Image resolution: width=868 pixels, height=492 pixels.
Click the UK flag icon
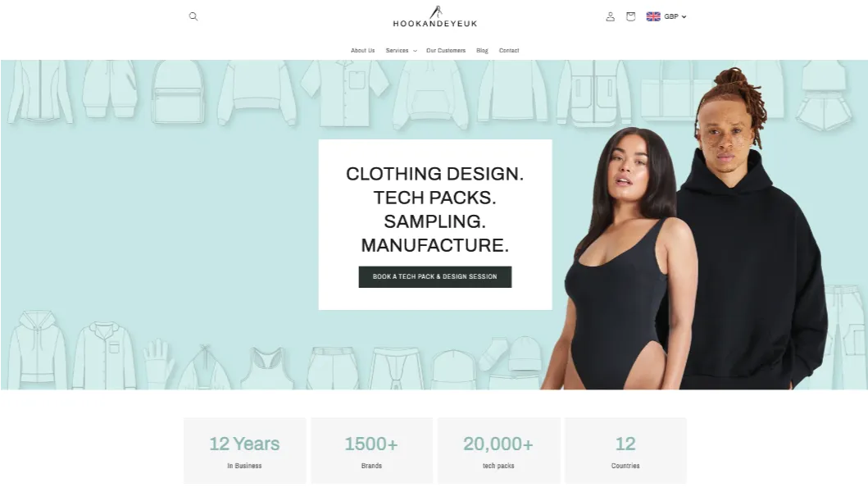pyautogui.click(x=653, y=16)
